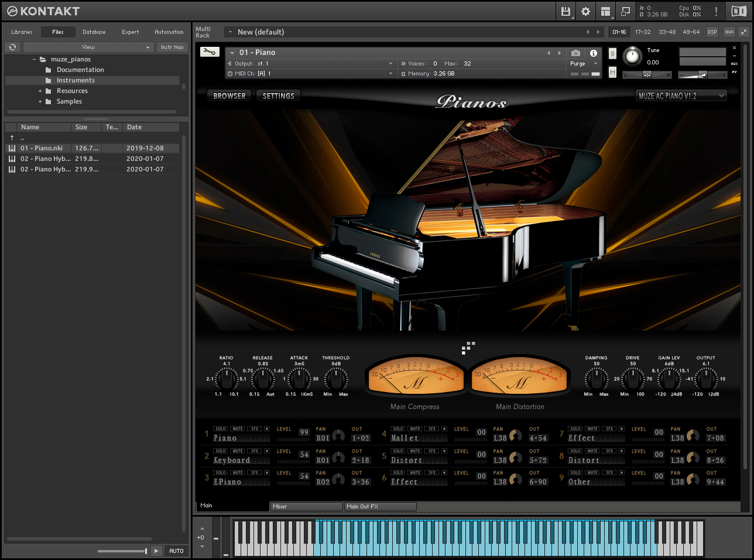
Task: Switch to the Mixer tab
Action: point(306,507)
